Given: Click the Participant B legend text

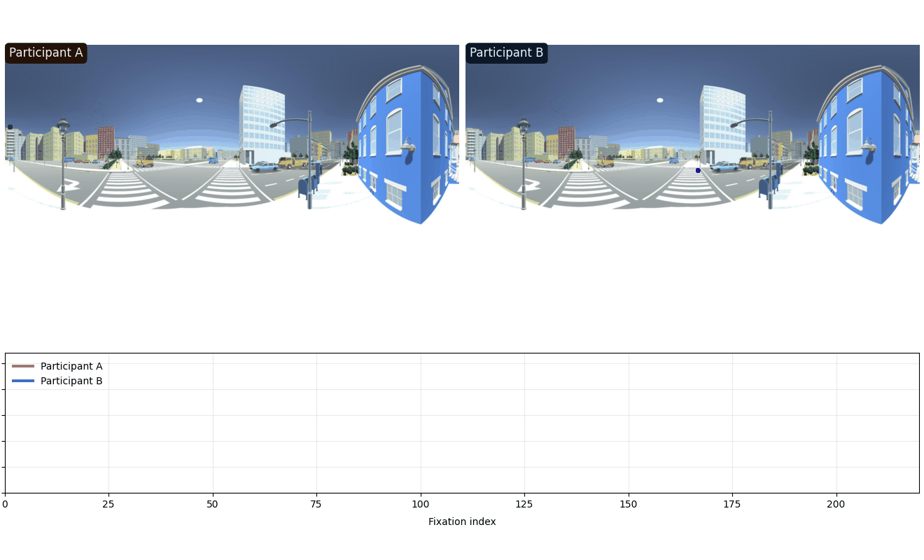Looking at the screenshot, I should click(71, 381).
